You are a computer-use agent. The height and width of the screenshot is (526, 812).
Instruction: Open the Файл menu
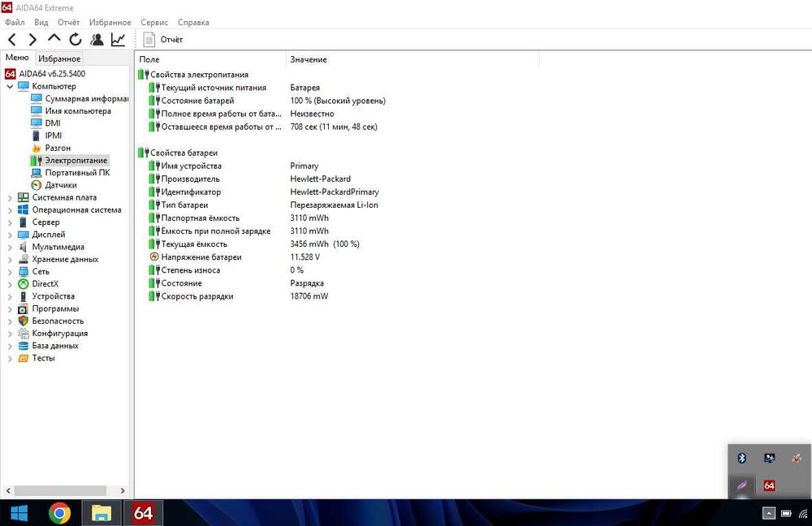click(x=15, y=22)
